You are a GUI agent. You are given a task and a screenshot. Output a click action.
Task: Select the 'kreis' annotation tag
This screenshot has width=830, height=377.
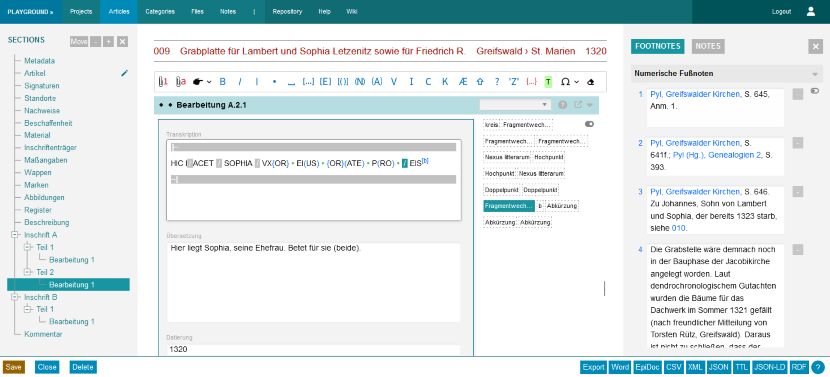[491, 124]
